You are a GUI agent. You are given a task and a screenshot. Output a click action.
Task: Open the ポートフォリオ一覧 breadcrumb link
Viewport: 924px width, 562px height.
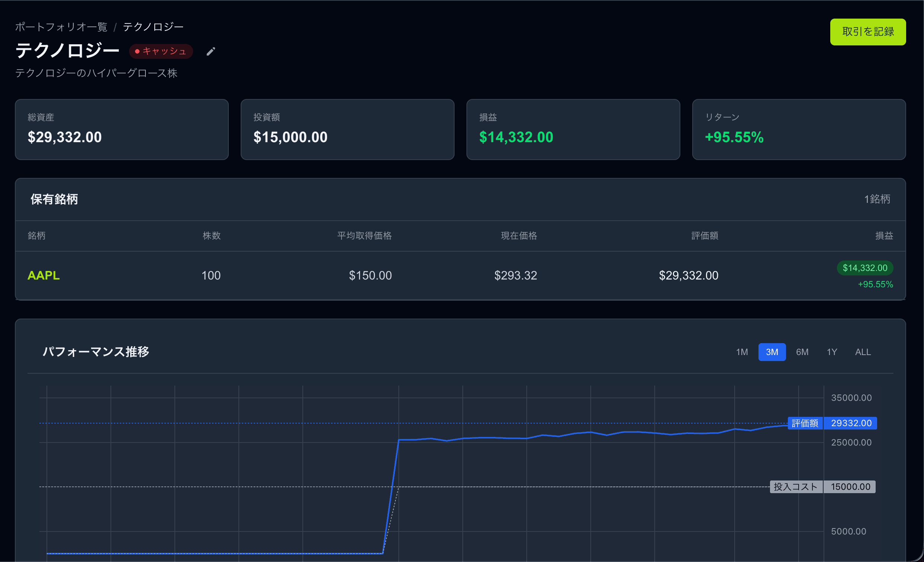pyautogui.click(x=61, y=27)
